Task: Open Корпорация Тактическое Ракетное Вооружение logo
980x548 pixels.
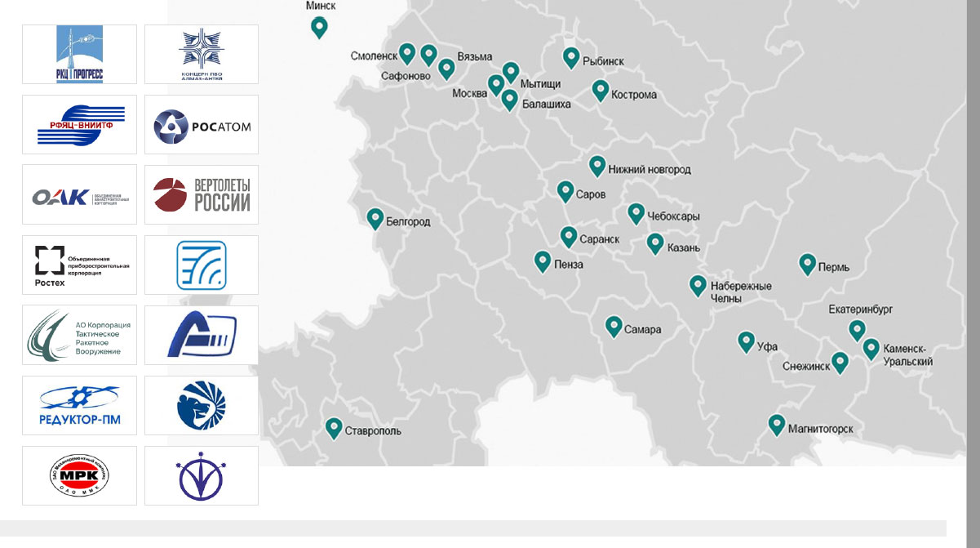Action: click(x=79, y=335)
